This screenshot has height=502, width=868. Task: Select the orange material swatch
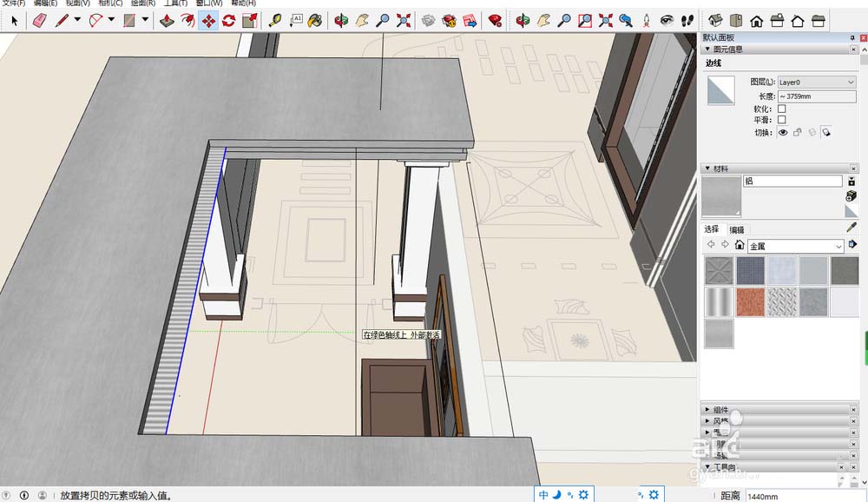coord(749,301)
